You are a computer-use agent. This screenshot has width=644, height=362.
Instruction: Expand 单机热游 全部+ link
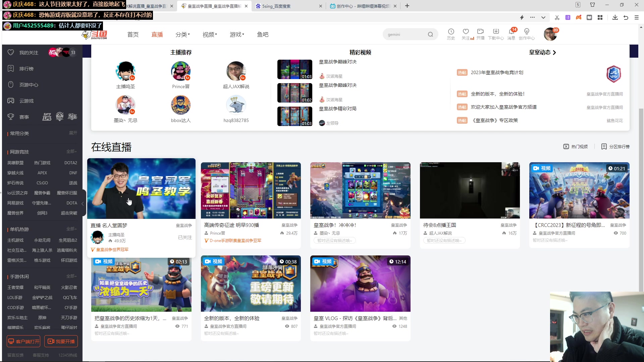pos(71,229)
